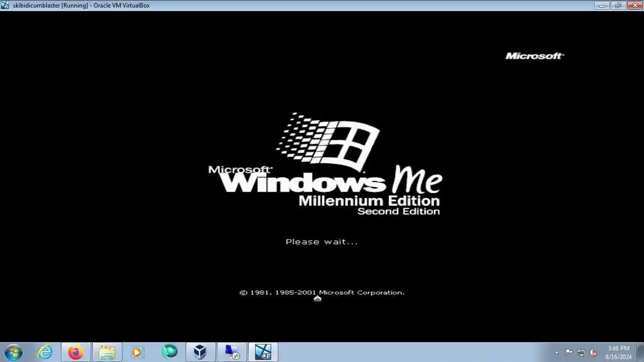Click the 'Please wait...' text
The image size is (644, 362).
point(321,242)
